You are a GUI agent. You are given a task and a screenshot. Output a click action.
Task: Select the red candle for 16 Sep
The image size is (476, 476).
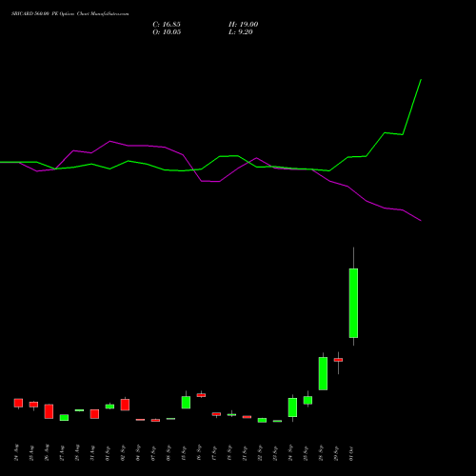coord(201,395)
